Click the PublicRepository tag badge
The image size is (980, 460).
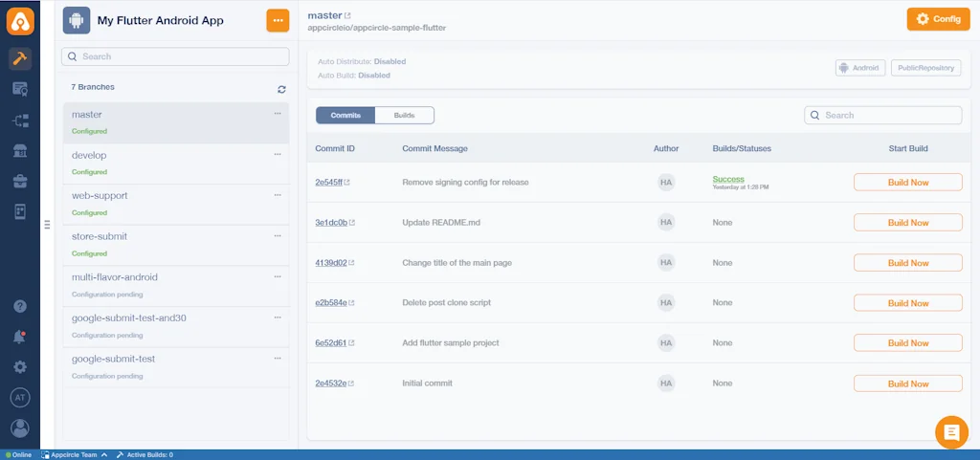click(926, 68)
